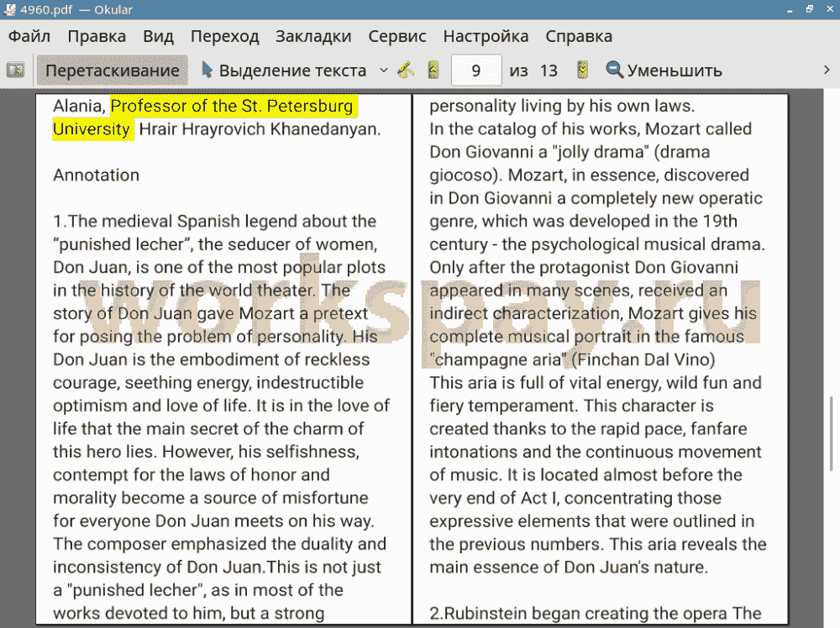
Task: Expand the selection tool dropdown arrow
Action: coord(384,71)
